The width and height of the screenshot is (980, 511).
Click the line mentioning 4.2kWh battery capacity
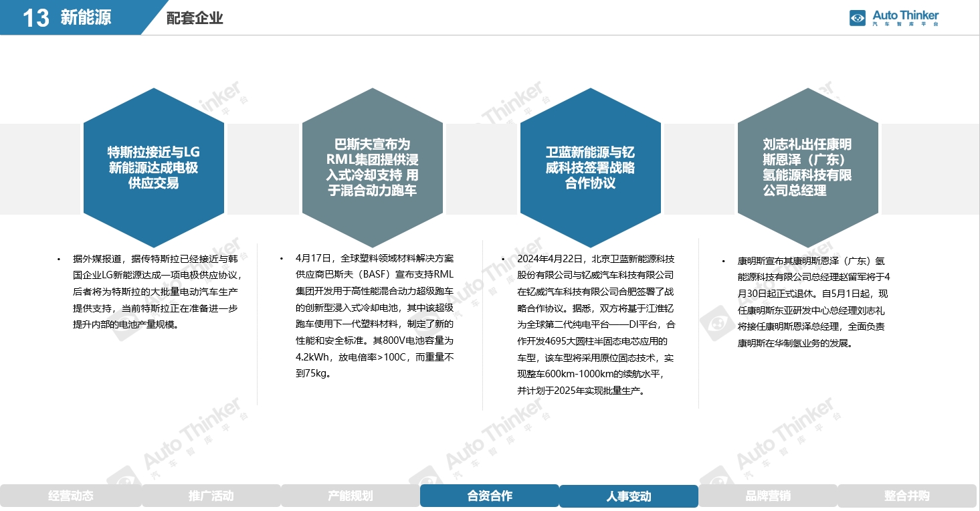pos(375,358)
